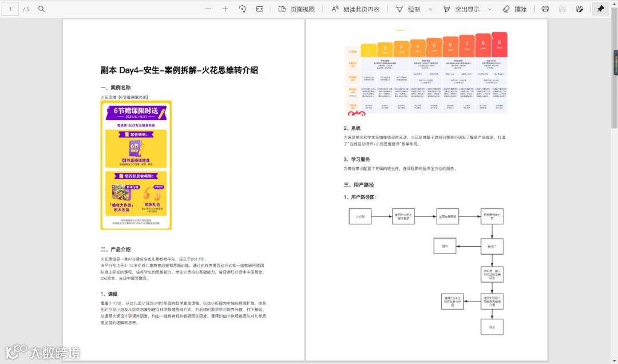Click the heading 二、产品介绍
Screen dimensions: 618x364
tap(116, 249)
